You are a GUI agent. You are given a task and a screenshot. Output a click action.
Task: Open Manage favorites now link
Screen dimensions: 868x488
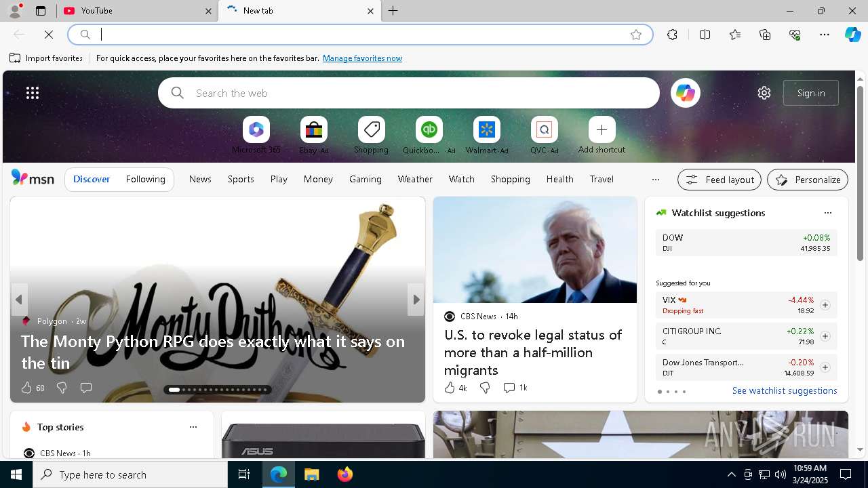[362, 58]
